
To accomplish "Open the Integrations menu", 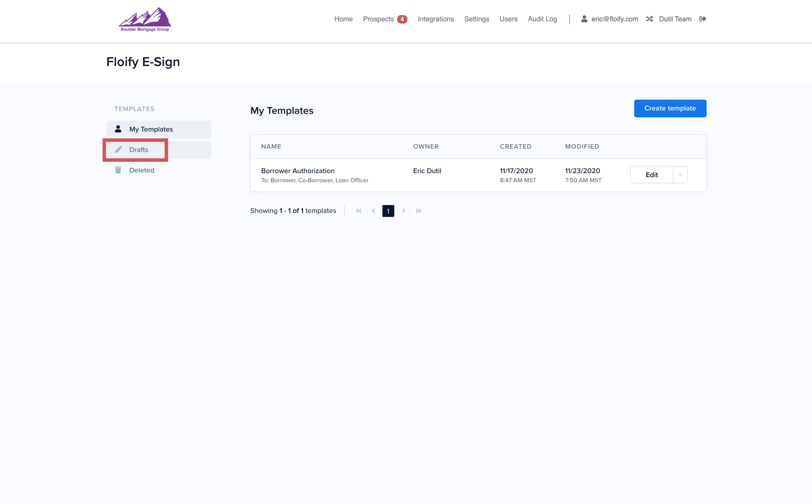I will click(436, 19).
